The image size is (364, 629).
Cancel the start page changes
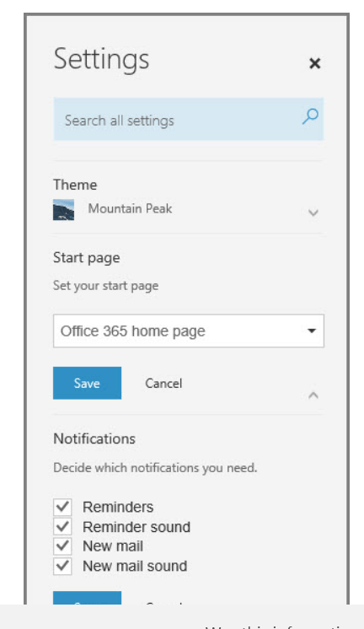(163, 384)
